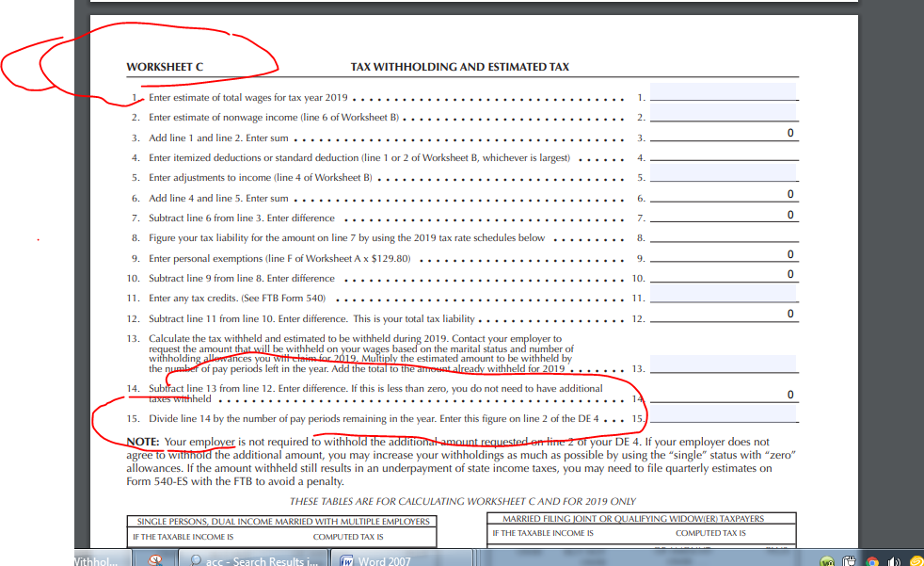Click the line 13 tax withheld input field
This screenshot has width=924, height=566.
coord(723,364)
